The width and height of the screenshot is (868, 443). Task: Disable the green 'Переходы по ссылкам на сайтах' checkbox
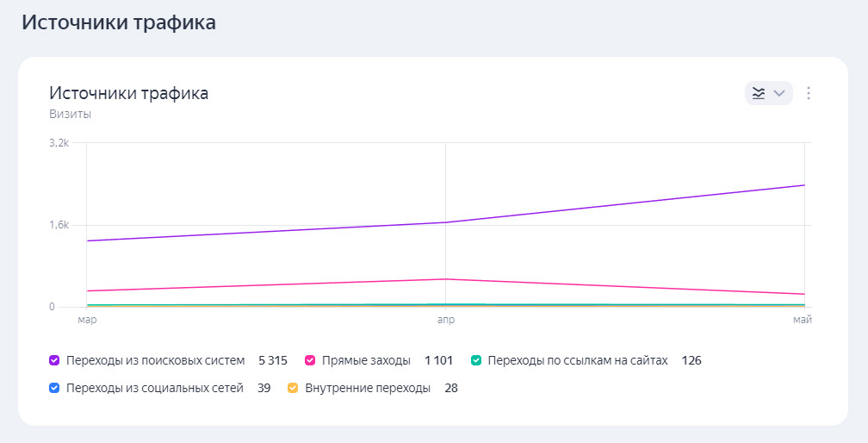[x=476, y=360]
